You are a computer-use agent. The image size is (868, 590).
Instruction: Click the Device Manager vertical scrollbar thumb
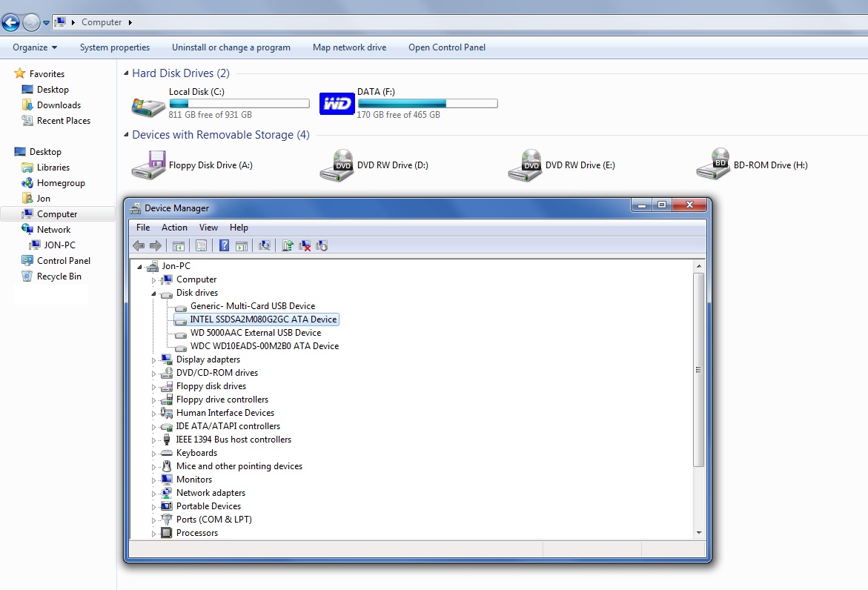[x=698, y=369]
